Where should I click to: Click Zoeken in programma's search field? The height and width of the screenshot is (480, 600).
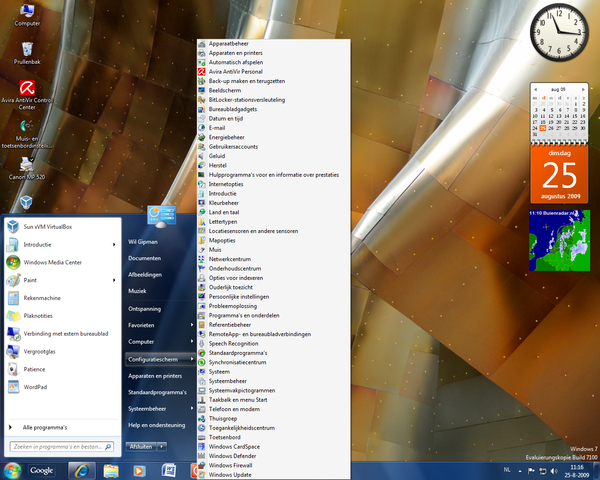(62, 447)
